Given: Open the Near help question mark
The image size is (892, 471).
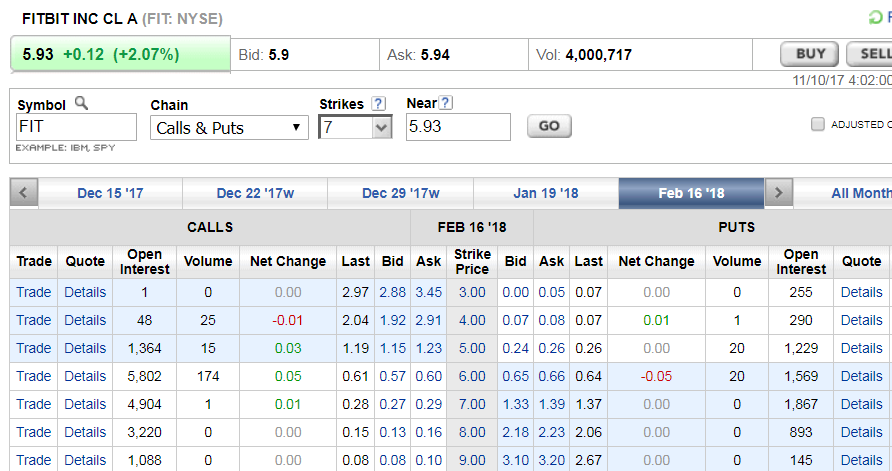Looking at the screenshot, I should (446, 103).
